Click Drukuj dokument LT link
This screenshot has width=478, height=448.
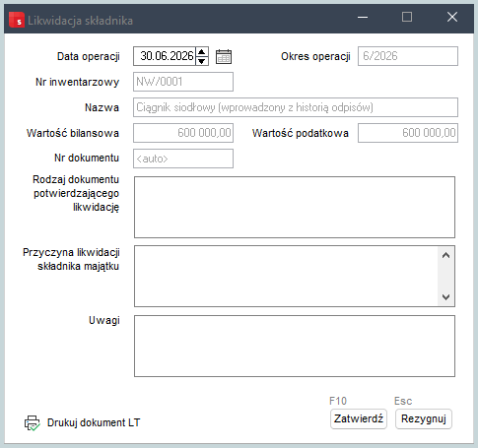click(94, 422)
